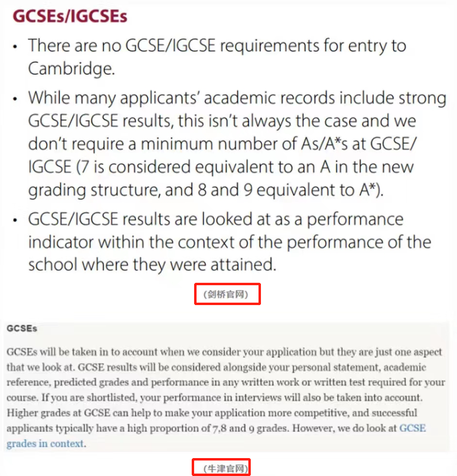Viewport: 457px width, 476px height.
Task: Click the bold GCSEs heading in the grey section
Action: [22, 328]
